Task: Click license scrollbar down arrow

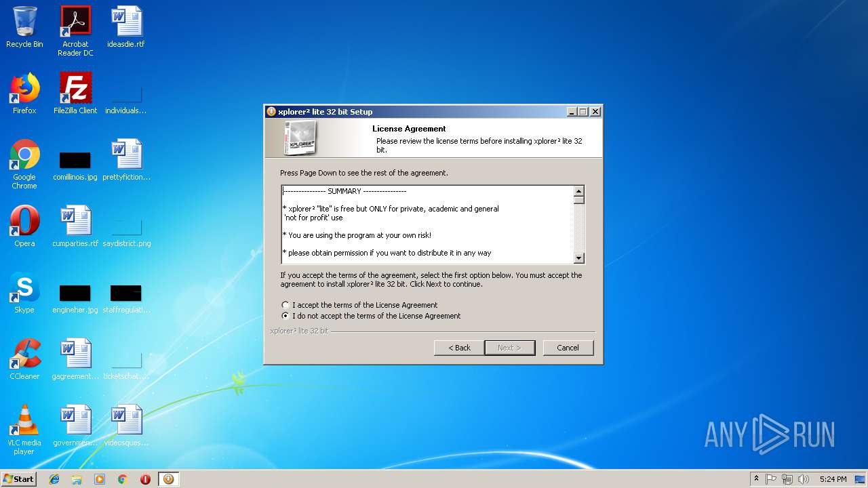Action: point(579,258)
